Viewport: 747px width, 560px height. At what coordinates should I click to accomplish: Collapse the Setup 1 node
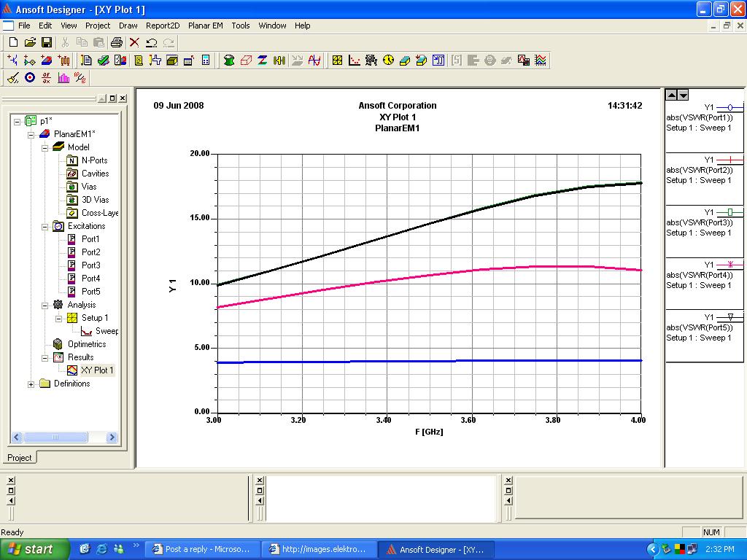pos(58,318)
